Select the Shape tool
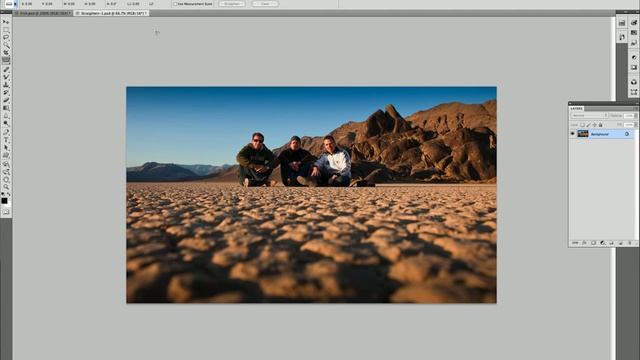The height and width of the screenshot is (360, 640). (x=6, y=155)
